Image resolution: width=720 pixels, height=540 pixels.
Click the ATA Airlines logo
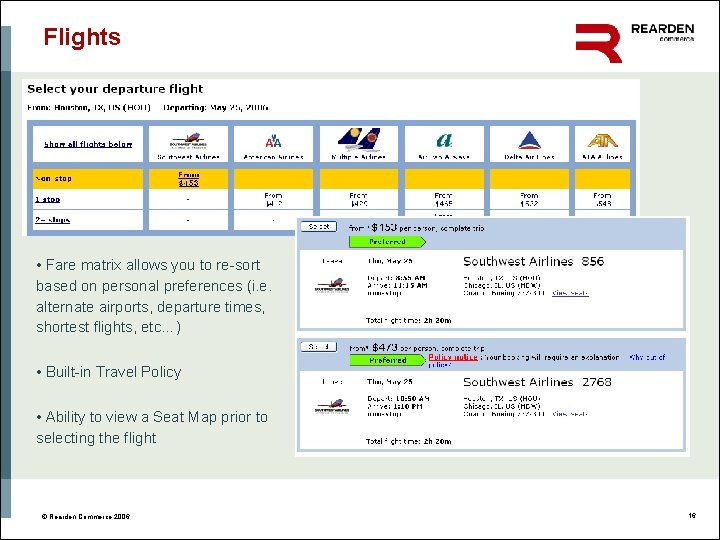(602, 140)
